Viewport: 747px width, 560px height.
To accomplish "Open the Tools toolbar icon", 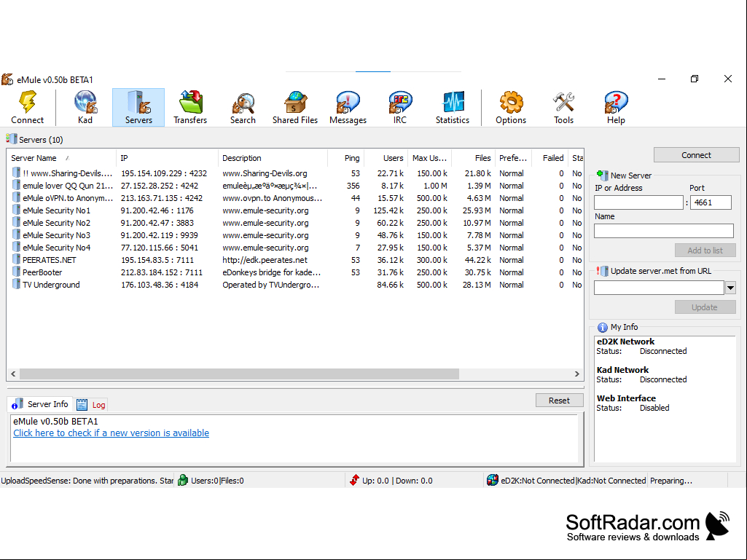I will point(563,107).
